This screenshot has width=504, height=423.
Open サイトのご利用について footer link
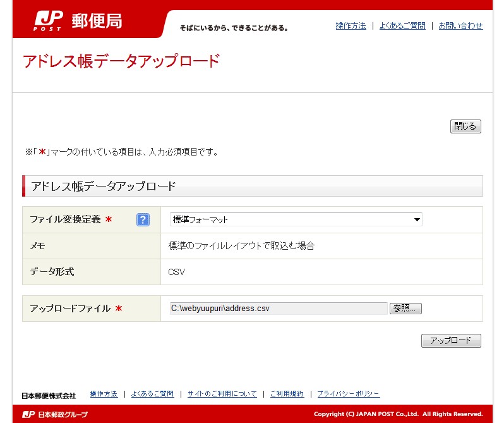(x=222, y=394)
